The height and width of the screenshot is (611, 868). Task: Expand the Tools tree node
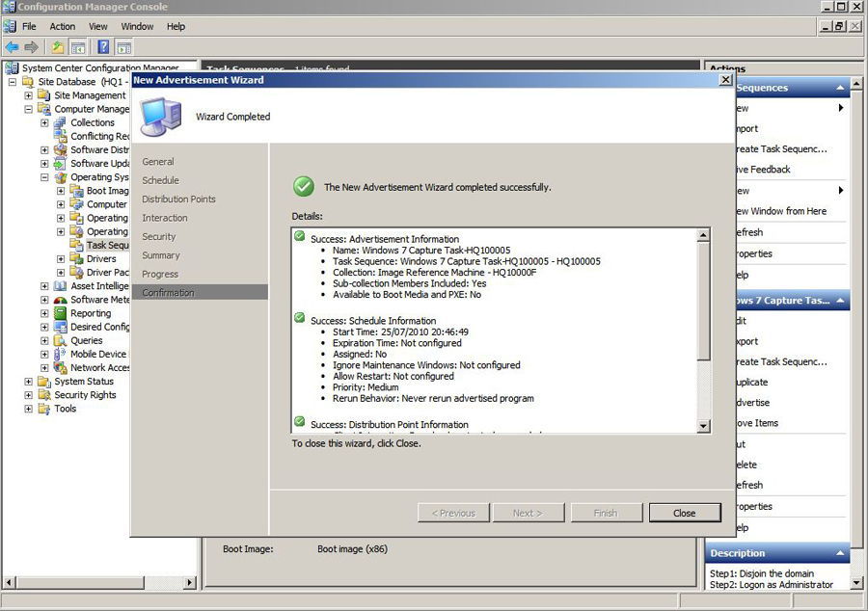pos(28,409)
